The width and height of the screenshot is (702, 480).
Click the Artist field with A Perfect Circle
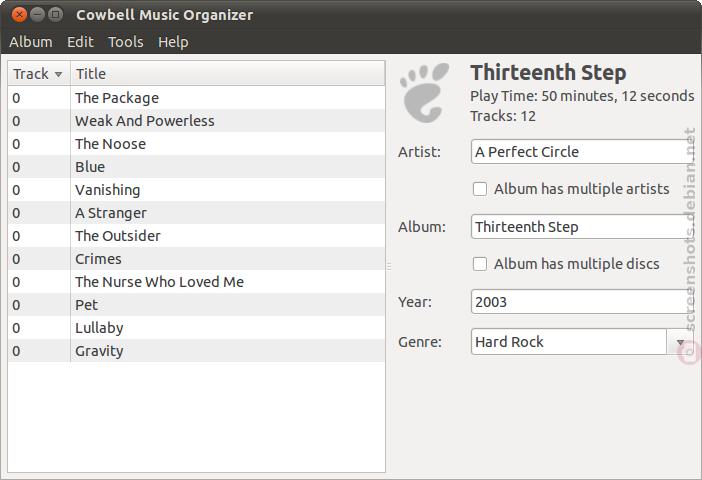(582, 152)
